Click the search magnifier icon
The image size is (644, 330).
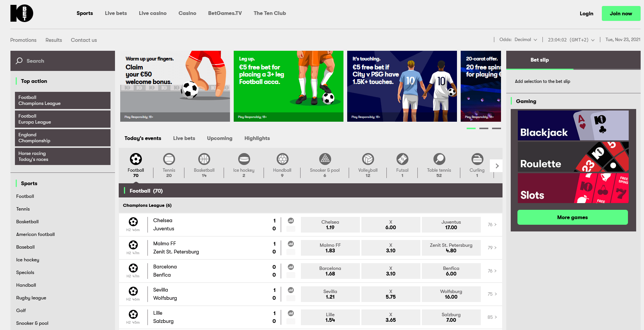pyautogui.click(x=19, y=61)
